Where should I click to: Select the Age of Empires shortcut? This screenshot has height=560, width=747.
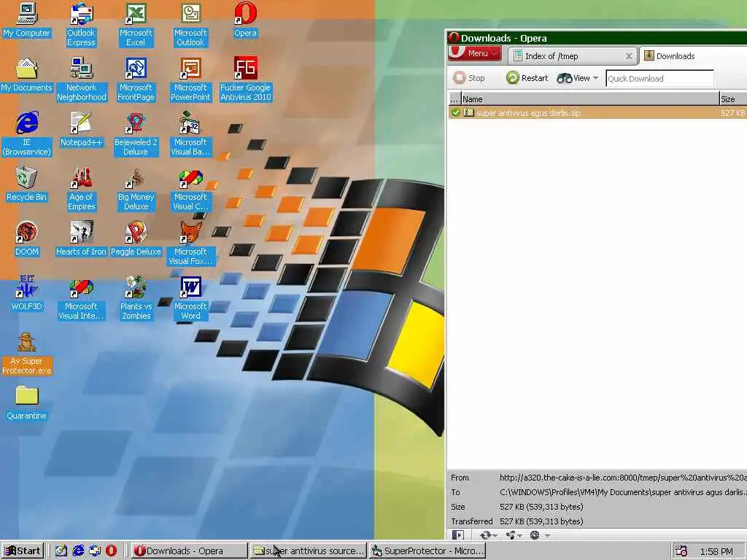pos(82,189)
